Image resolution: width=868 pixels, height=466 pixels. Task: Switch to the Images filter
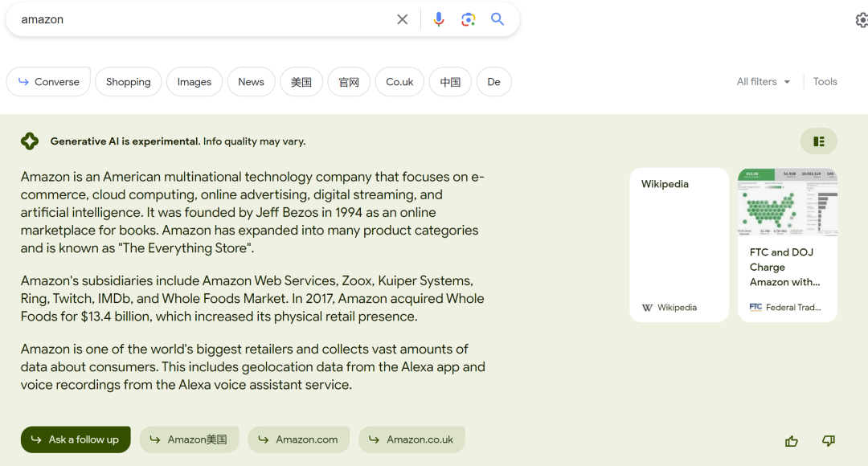click(x=194, y=82)
